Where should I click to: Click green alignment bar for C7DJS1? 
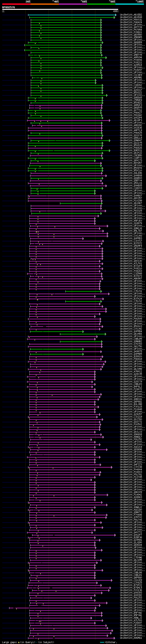click(83, 291)
